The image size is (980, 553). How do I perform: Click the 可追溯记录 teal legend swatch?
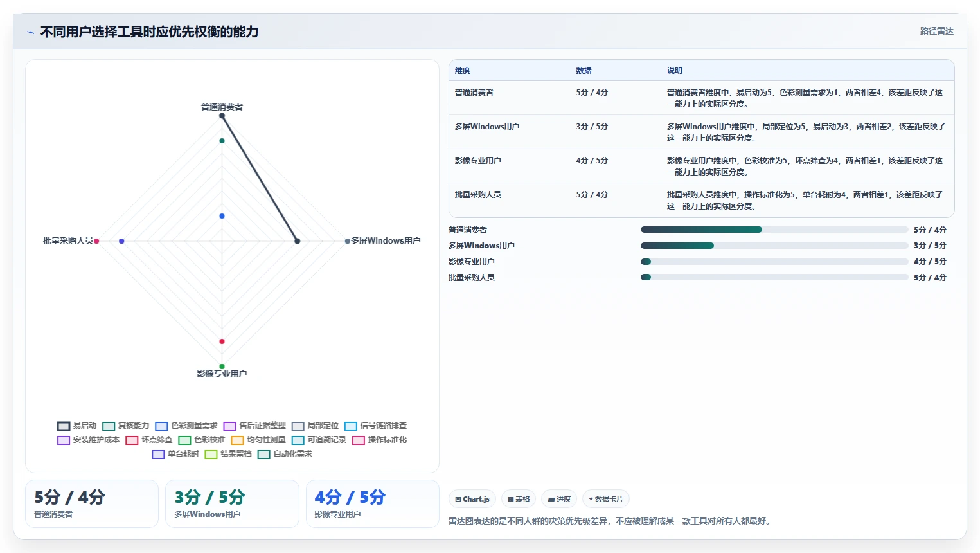point(298,440)
